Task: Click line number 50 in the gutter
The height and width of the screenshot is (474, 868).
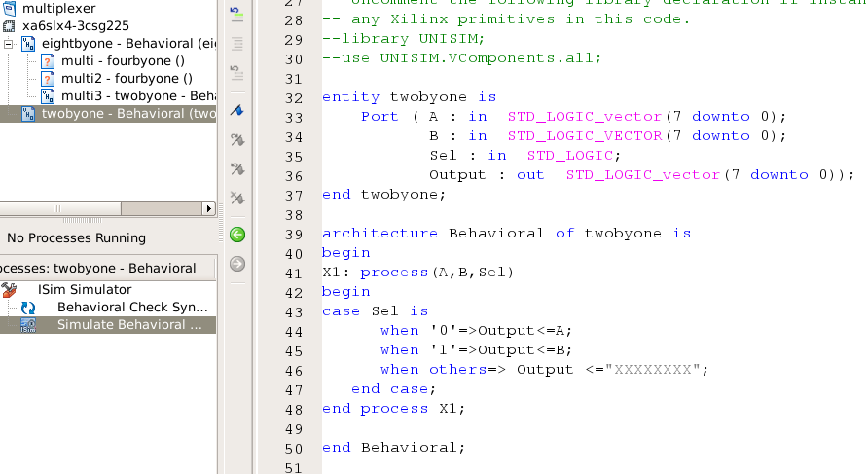Action: coord(294,449)
